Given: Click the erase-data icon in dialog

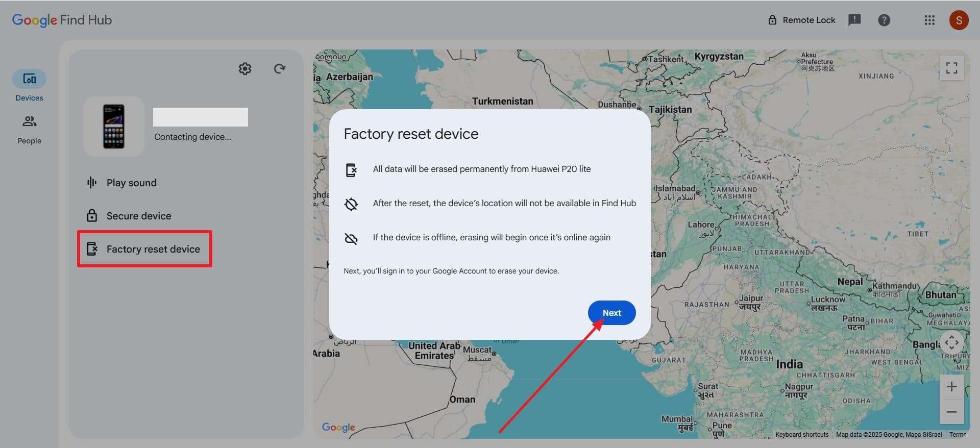Looking at the screenshot, I should click(x=351, y=169).
